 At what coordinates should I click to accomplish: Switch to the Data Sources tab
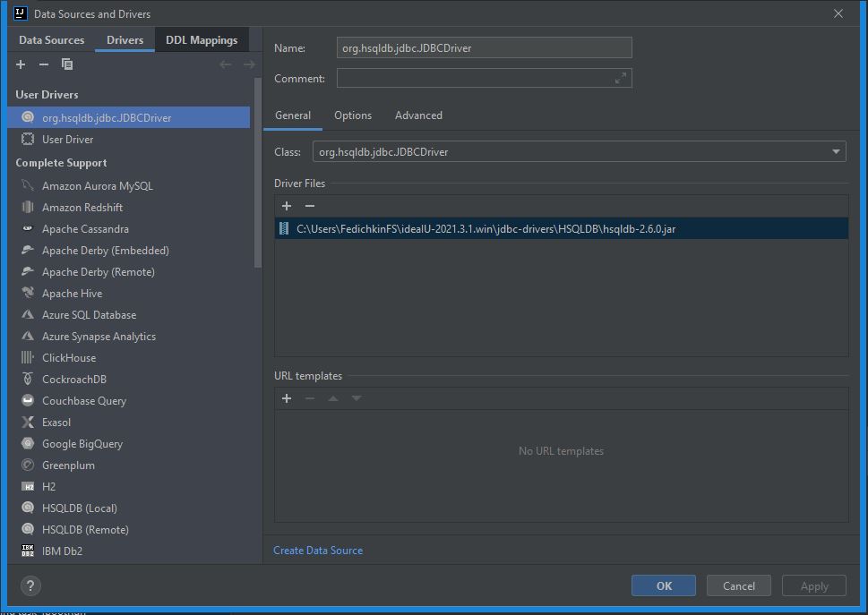[x=51, y=39]
